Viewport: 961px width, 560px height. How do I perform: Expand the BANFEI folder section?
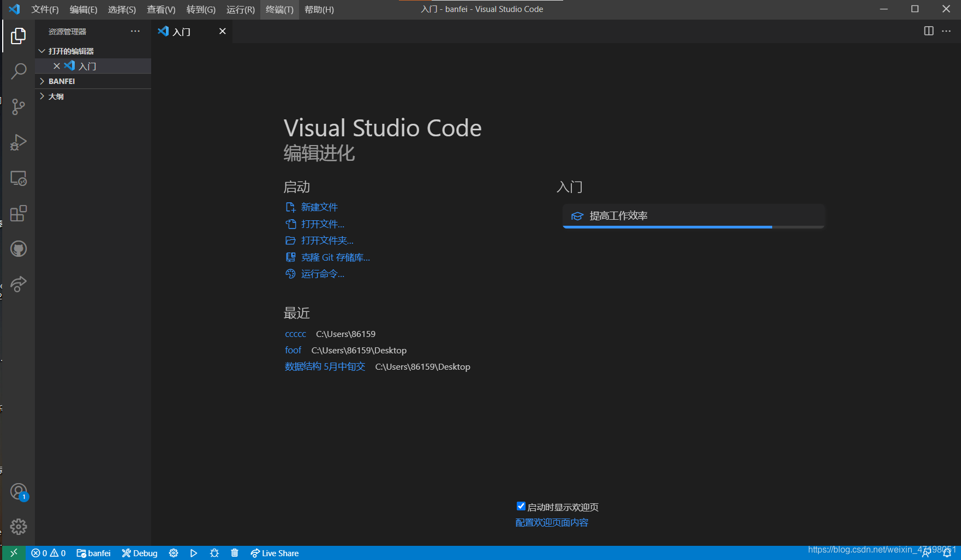pyautogui.click(x=93, y=81)
